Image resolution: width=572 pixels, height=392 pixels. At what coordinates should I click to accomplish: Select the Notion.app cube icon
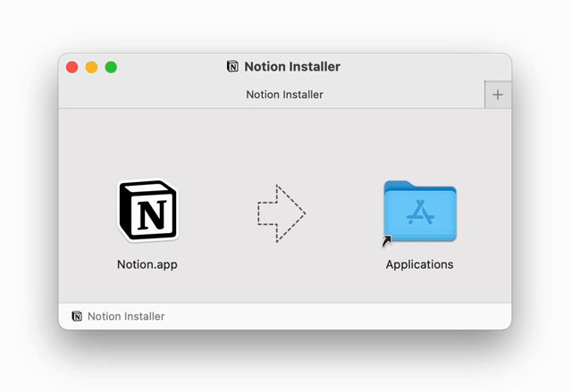point(147,211)
